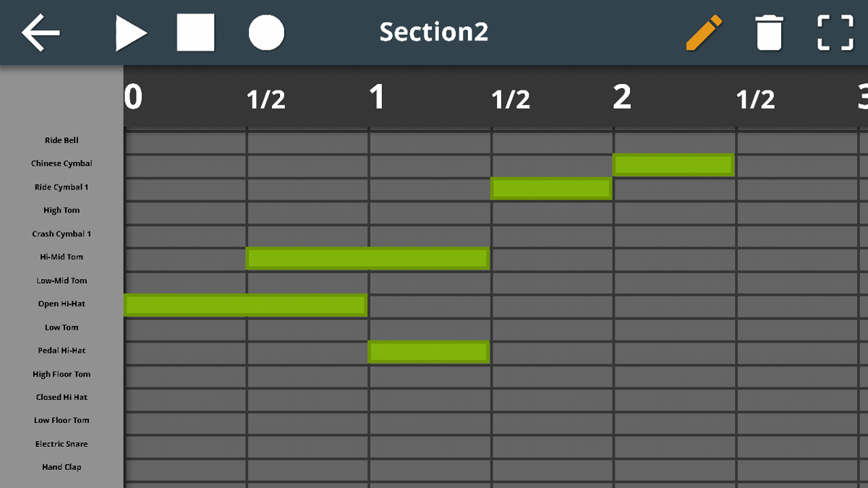
Task: Go back using the arrow icon
Action: 41,32
